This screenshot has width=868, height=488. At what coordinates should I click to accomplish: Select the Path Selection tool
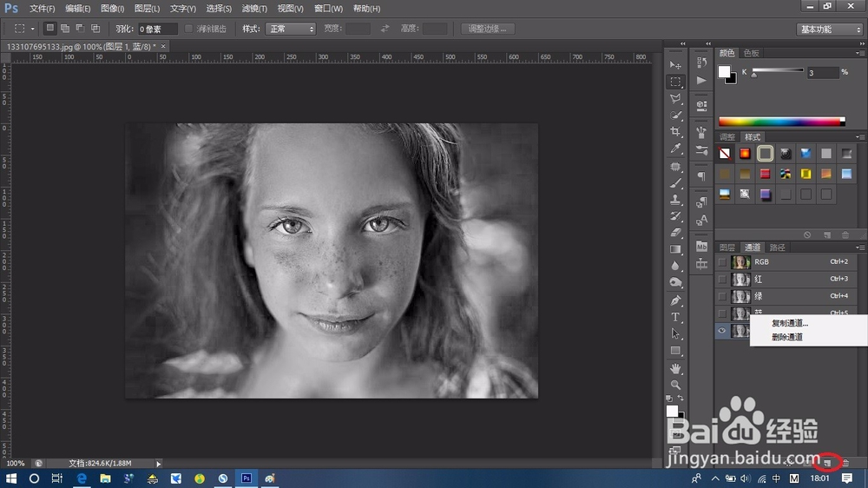[x=675, y=334]
